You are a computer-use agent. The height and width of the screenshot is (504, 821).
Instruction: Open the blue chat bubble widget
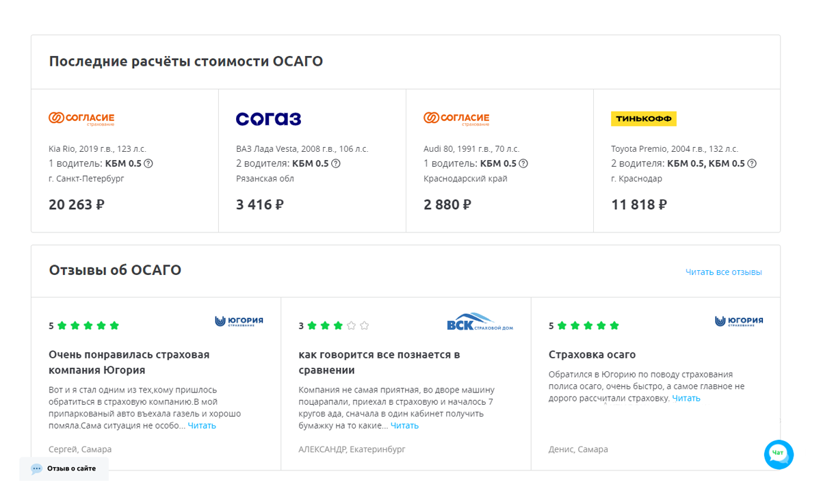pyautogui.click(x=779, y=454)
